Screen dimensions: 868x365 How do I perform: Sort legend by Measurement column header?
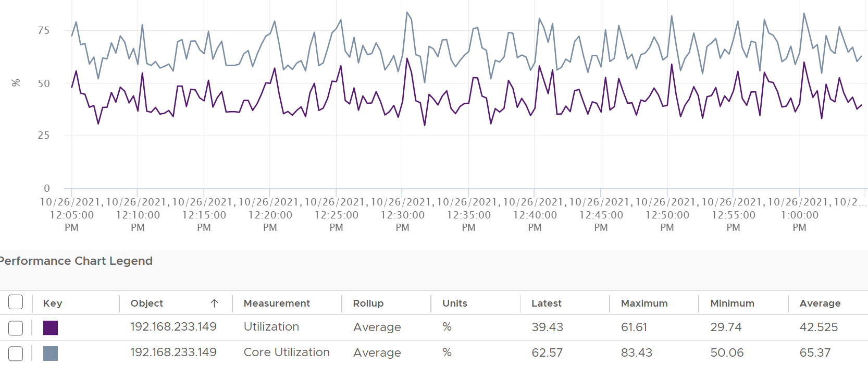(277, 303)
